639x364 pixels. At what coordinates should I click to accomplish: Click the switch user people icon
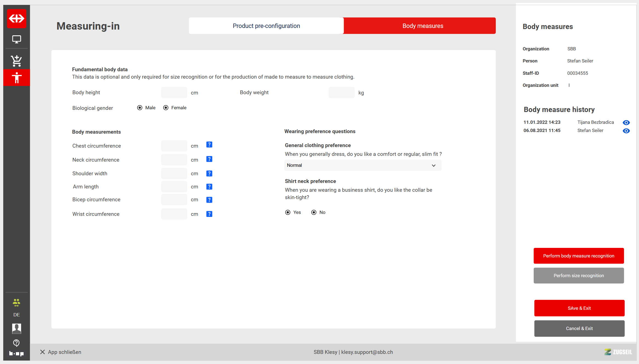coord(16,303)
